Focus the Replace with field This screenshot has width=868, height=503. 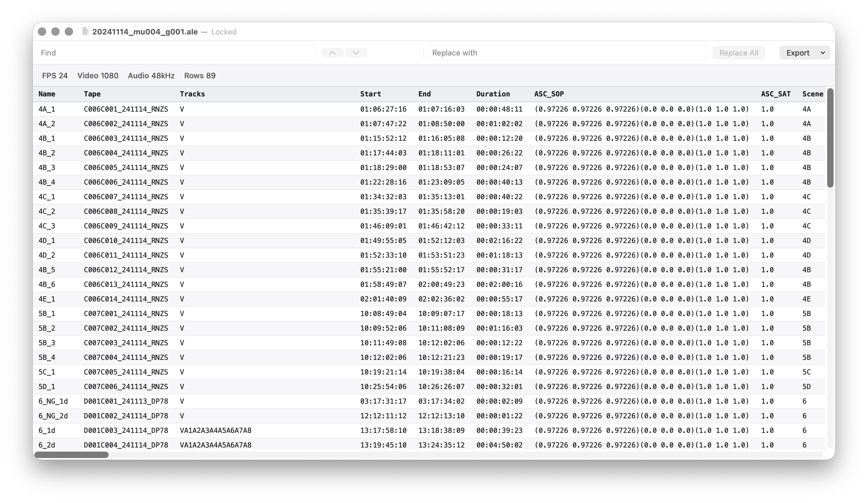coord(568,53)
